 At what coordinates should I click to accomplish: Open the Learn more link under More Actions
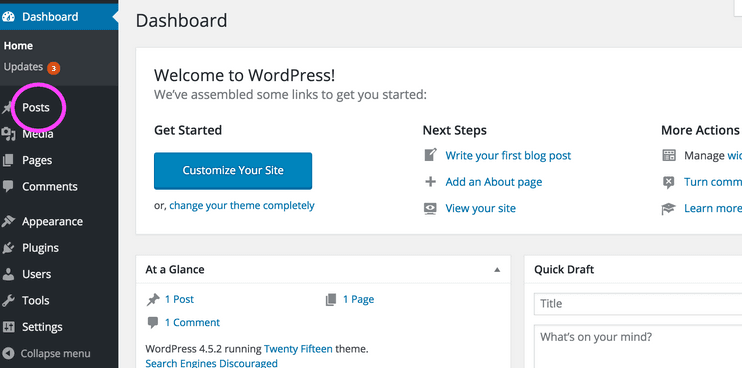713,209
